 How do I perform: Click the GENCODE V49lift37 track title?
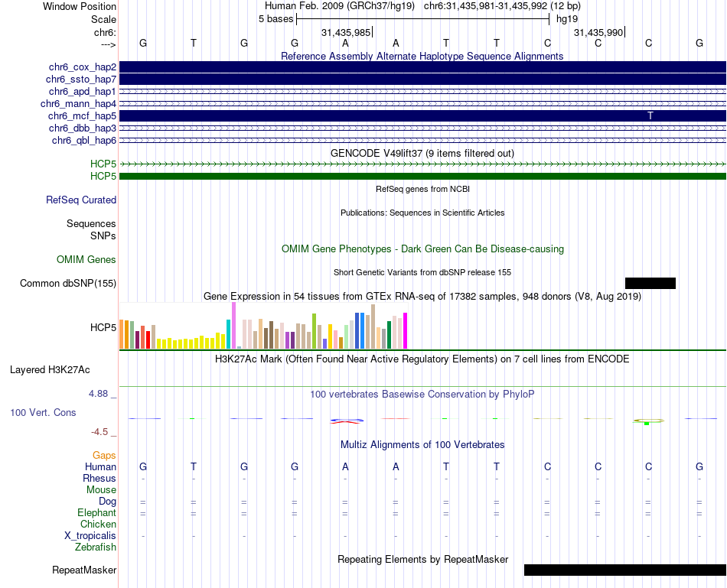(x=422, y=153)
